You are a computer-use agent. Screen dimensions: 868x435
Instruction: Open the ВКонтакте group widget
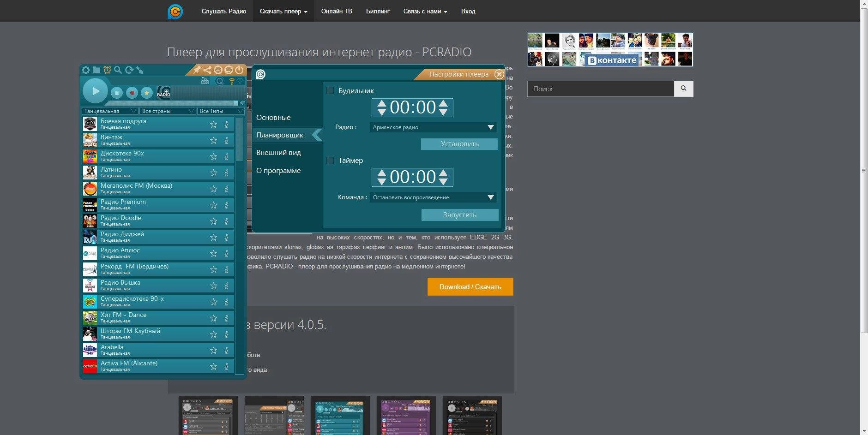click(x=610, y=49)
